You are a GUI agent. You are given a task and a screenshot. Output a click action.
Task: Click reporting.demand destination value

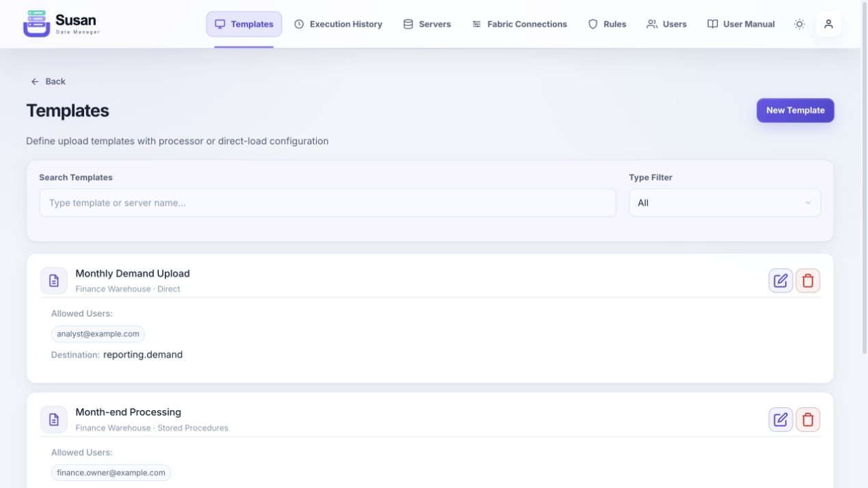click(143, 355)
